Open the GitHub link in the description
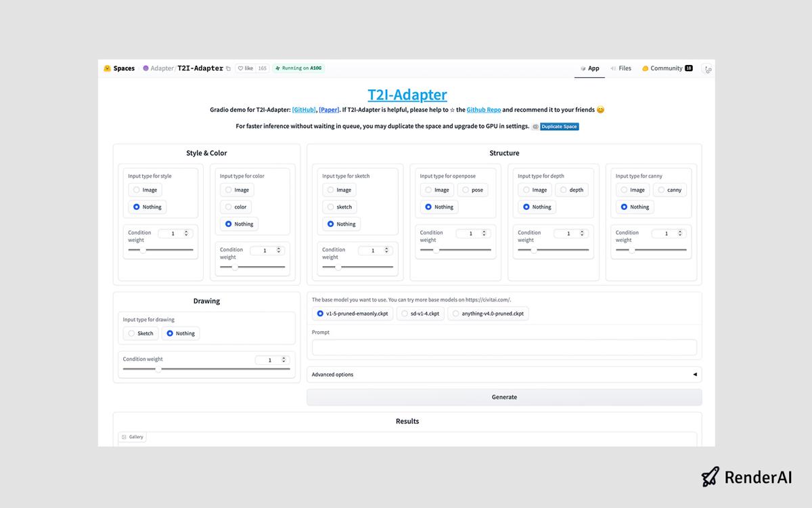This screenshot has height=508, width=812. [304, 109]
